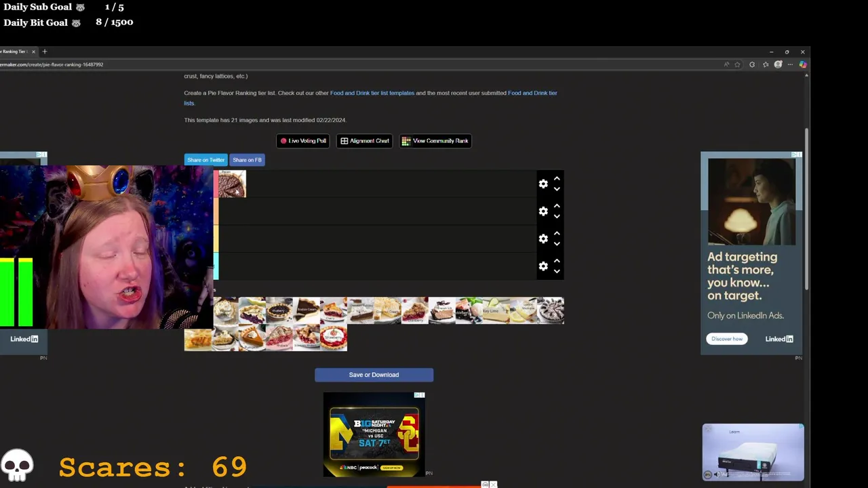Open the browser three-dot settings menu
Viewport: 868px width, 488px height.
coord(790,64)
